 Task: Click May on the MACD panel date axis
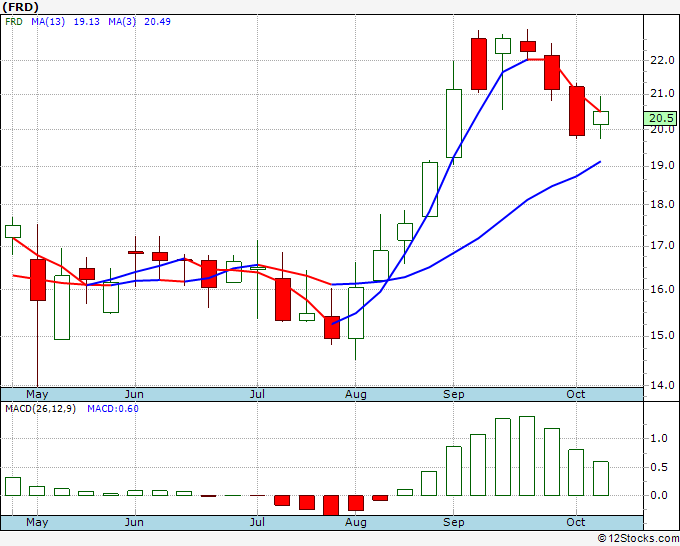tap(37, 522)
